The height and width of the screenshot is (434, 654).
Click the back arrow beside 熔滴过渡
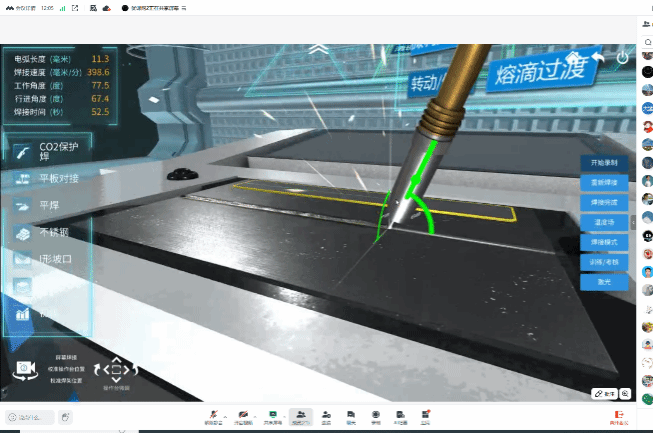click(600, 62)
